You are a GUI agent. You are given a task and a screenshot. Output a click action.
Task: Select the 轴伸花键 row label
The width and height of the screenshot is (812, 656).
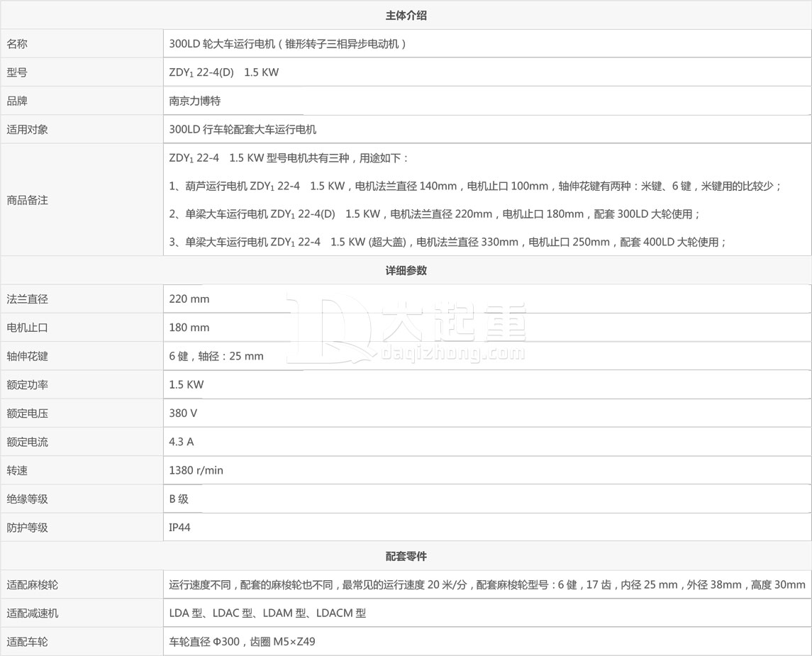(28, 356)
